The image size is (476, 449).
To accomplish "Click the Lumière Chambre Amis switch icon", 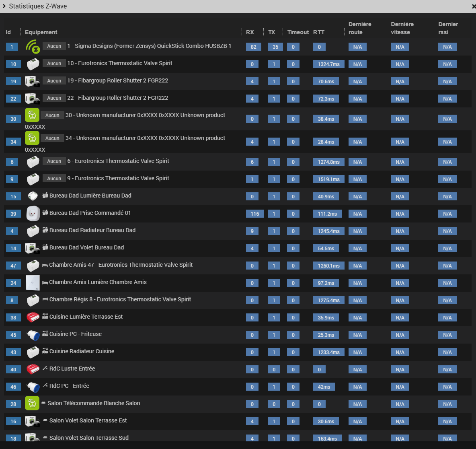I will (33, 283).
